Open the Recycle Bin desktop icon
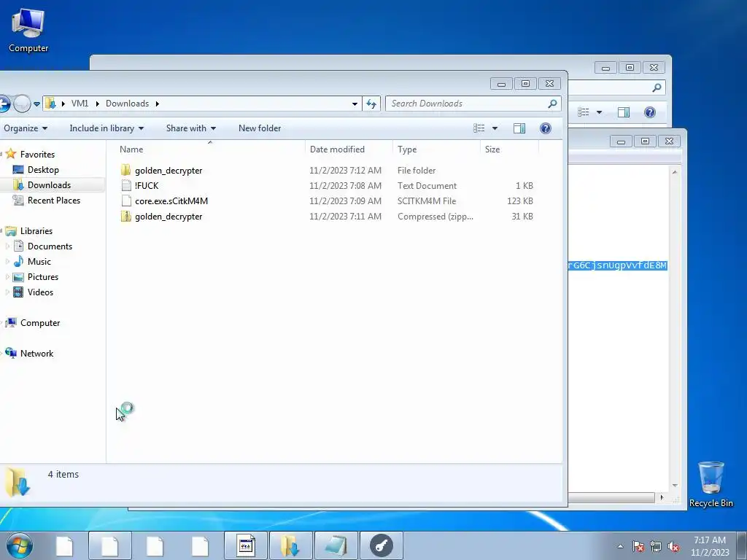This screenshot has width=747, height=560. pos(711,484)
